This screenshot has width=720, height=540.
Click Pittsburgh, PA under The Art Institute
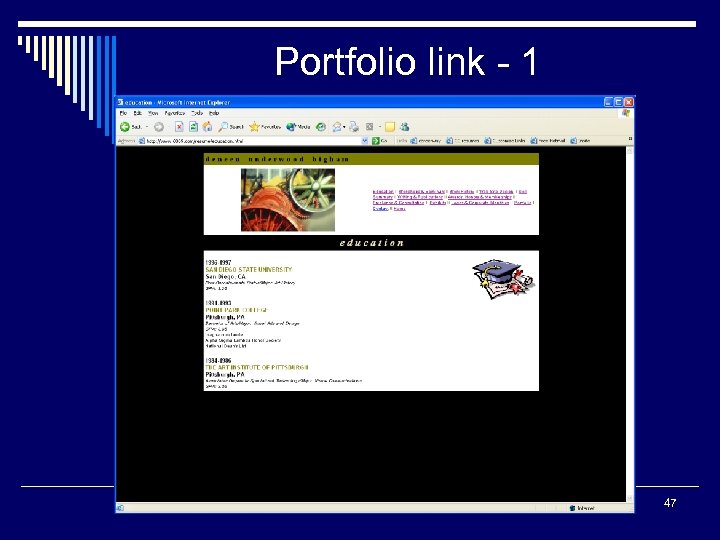(225, 374)
